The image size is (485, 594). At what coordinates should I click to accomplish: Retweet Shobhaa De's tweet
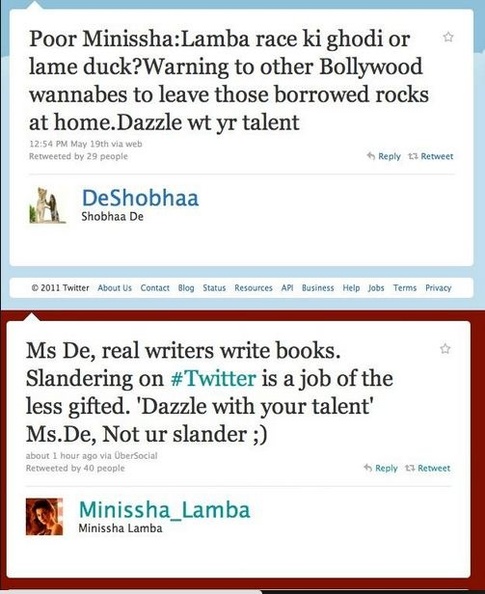point(430,156)
